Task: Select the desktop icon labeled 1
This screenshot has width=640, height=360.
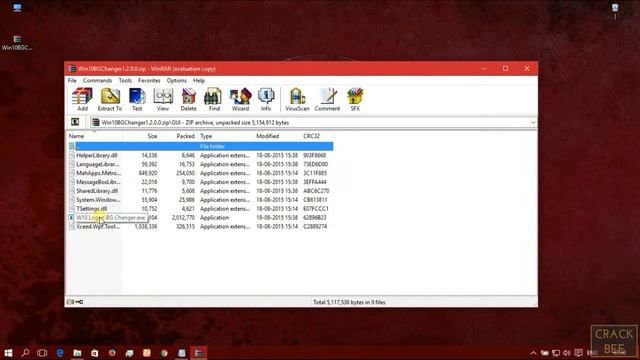Action: (x=615, y=11)
